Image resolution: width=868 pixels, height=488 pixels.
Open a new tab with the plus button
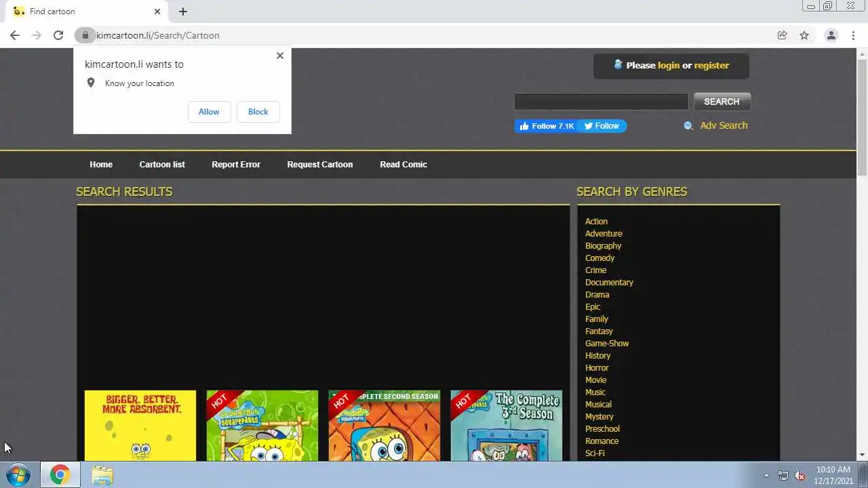183,12
